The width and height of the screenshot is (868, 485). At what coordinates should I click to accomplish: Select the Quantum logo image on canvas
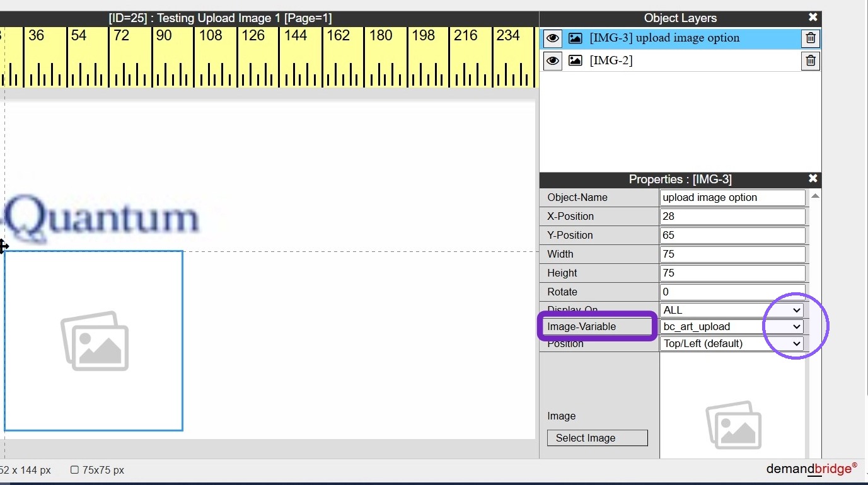point(102,219)
